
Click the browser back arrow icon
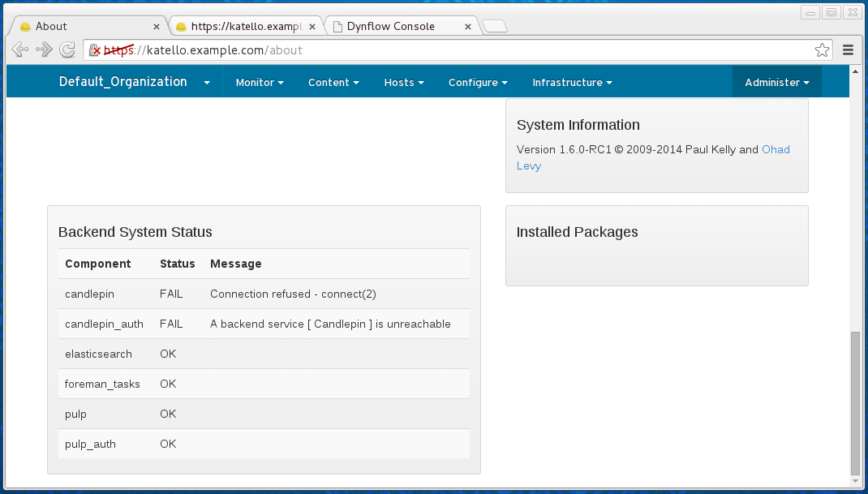click(20, 49)
